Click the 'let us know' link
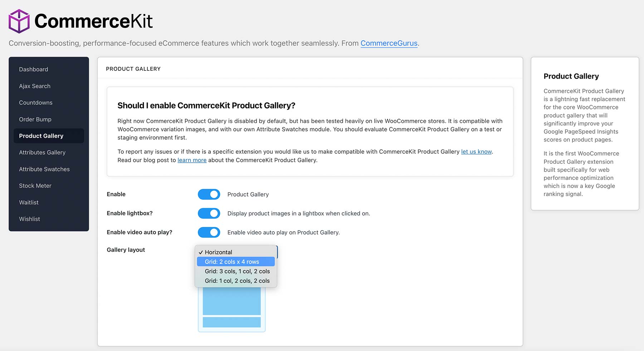Image resolution: width=644 pixels, height=351 pixels. point(476,152)
